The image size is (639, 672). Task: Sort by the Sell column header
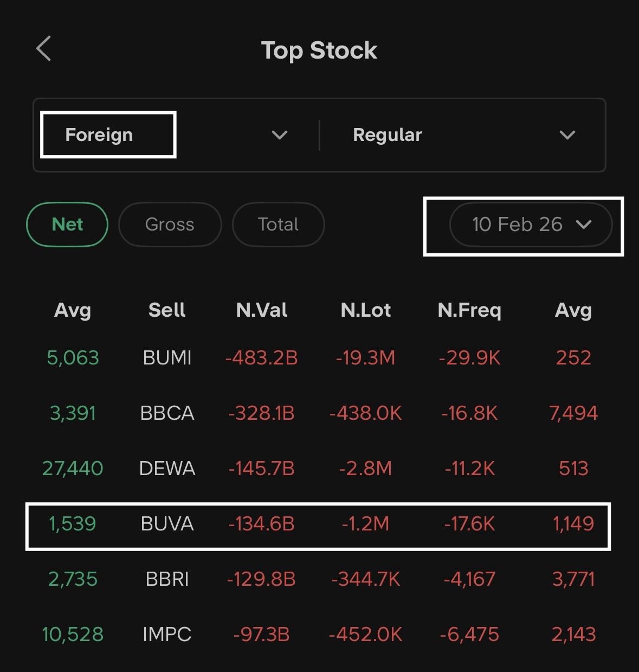(167, 310)
